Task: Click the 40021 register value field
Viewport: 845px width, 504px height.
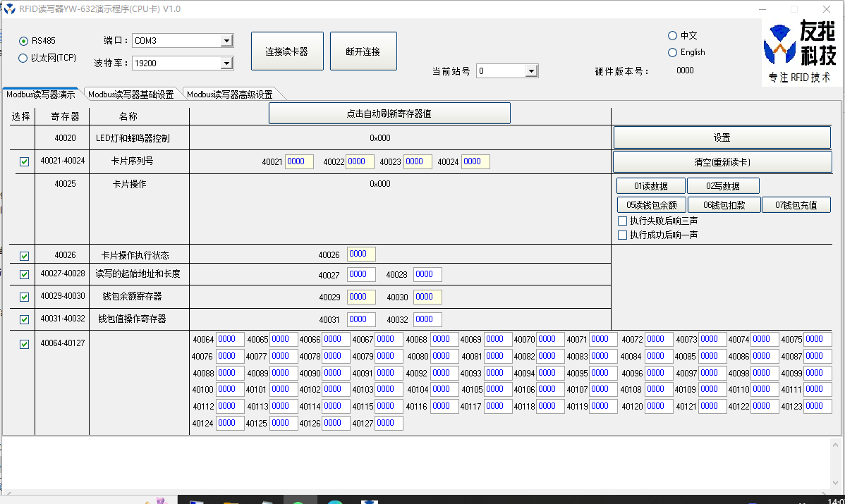Action: pyautogui.click(x=298, y=161)
